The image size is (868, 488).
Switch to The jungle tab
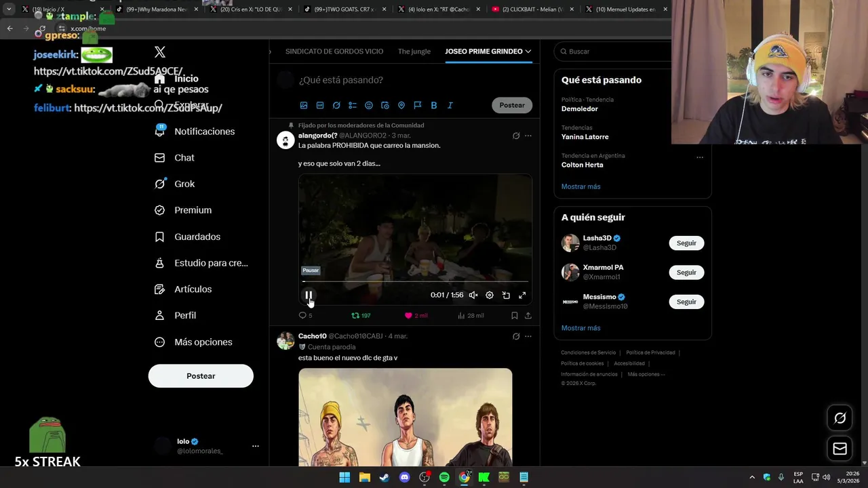click(414, 52)
